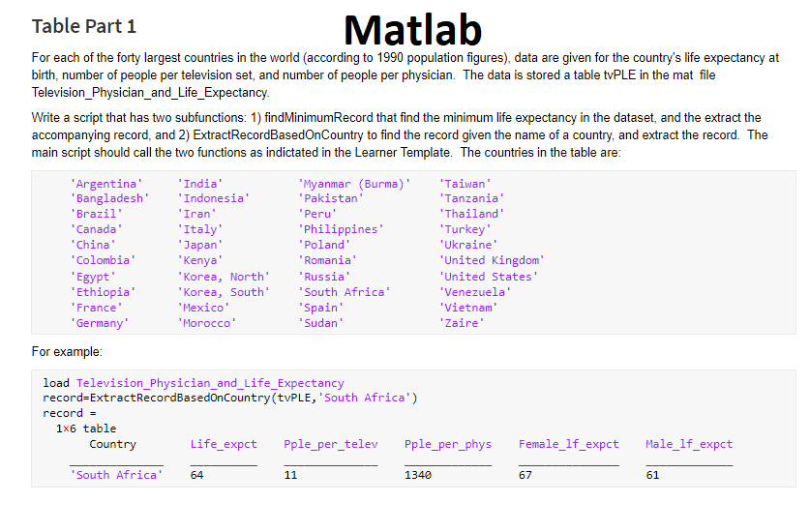Select 'Taiwan' in the country list

pyautogui.click(x=466, y=183)
